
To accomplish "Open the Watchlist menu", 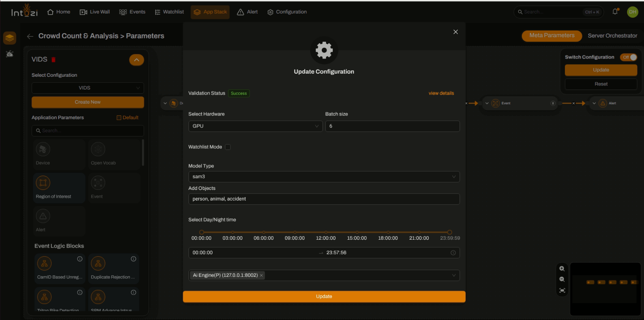I will click(169, 12).
